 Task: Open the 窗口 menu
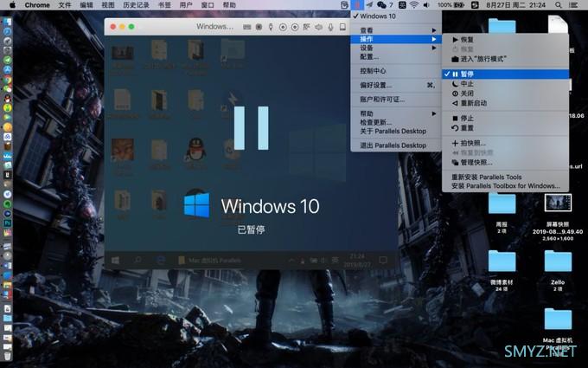[208, 5]
